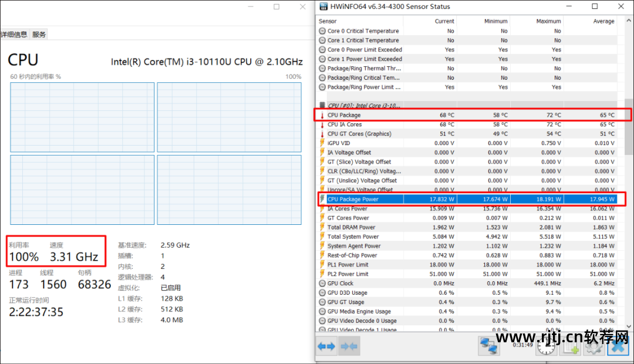Click the lightning icon beside PL1 Power Limit

[322, 265]
